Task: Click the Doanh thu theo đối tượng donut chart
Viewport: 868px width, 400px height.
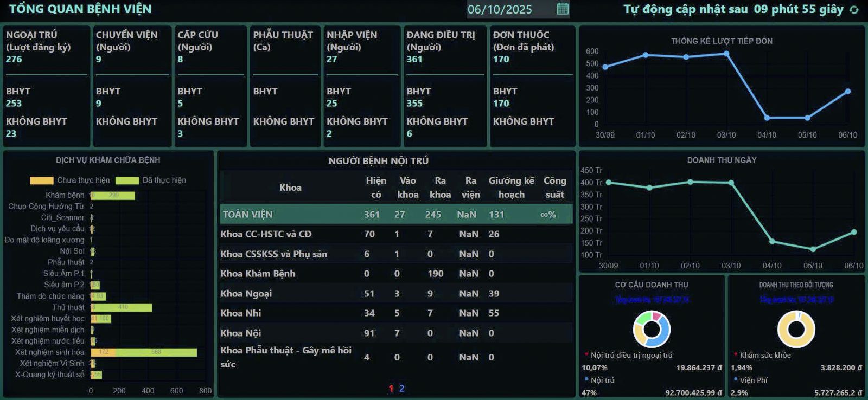Action: pyautogui.click(x=796, y=329)
